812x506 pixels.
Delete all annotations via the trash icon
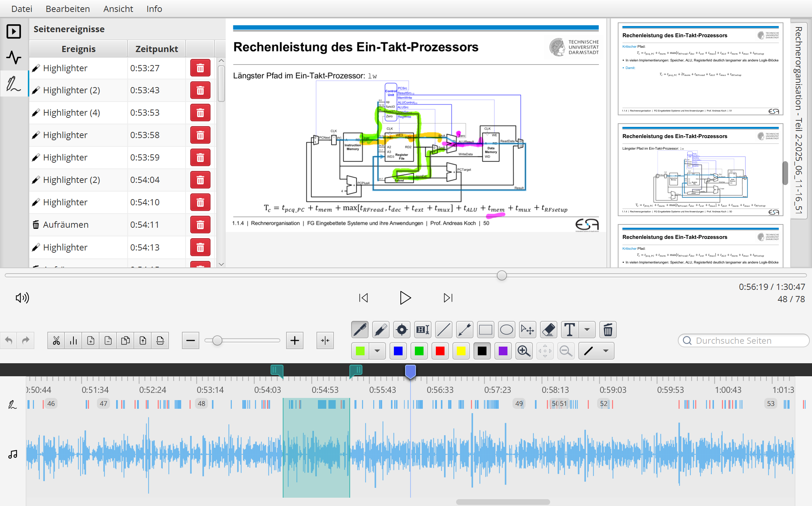[x=608, y=330]
